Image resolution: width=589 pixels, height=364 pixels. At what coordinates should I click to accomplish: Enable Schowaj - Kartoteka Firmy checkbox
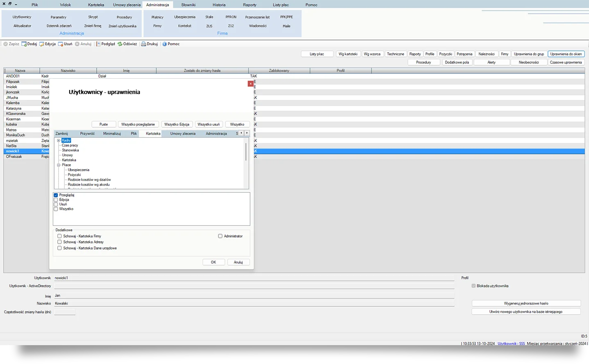click(x=59, y=236)
